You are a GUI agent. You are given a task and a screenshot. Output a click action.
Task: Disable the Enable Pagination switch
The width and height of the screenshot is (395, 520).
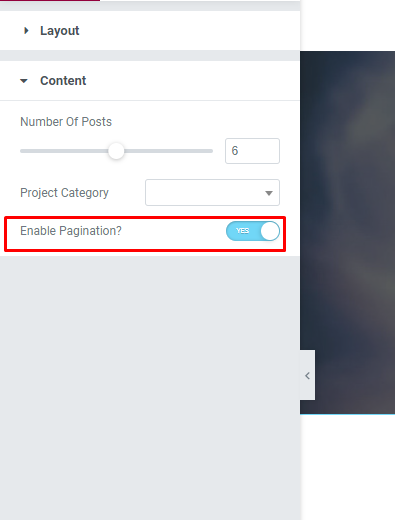[253, 231]
